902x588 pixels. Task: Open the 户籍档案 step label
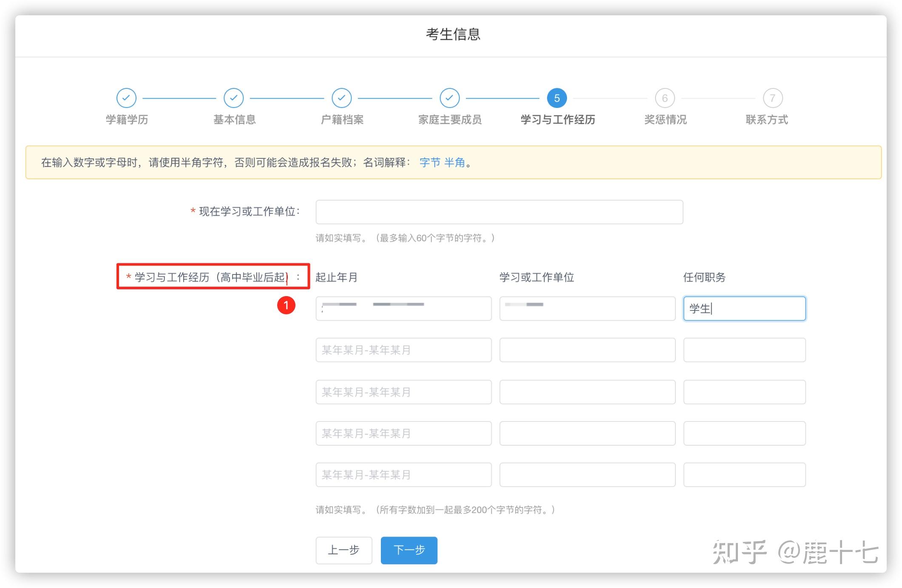point(342,120)
